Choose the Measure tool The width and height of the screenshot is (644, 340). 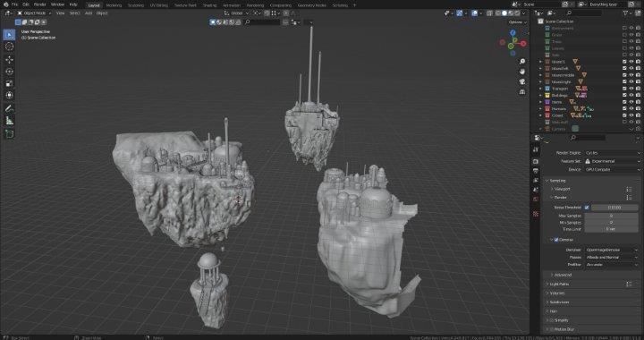coord(9,121)
